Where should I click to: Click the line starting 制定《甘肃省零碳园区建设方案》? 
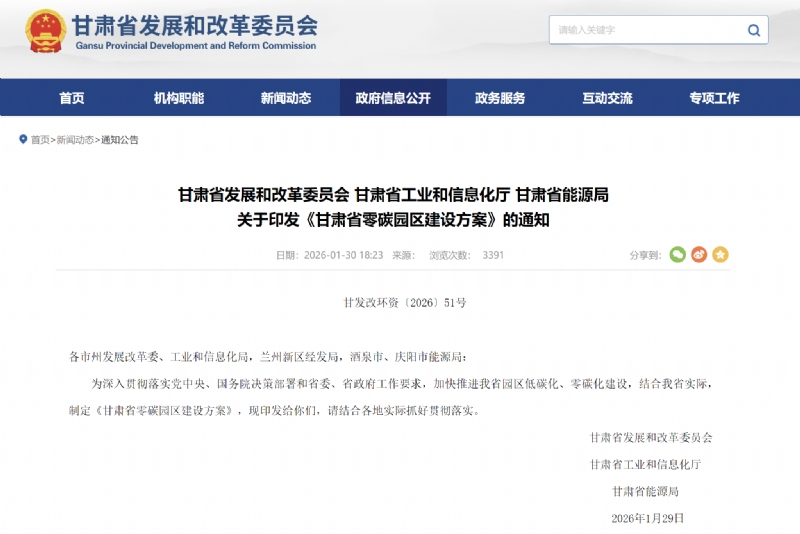click(274, 411)
